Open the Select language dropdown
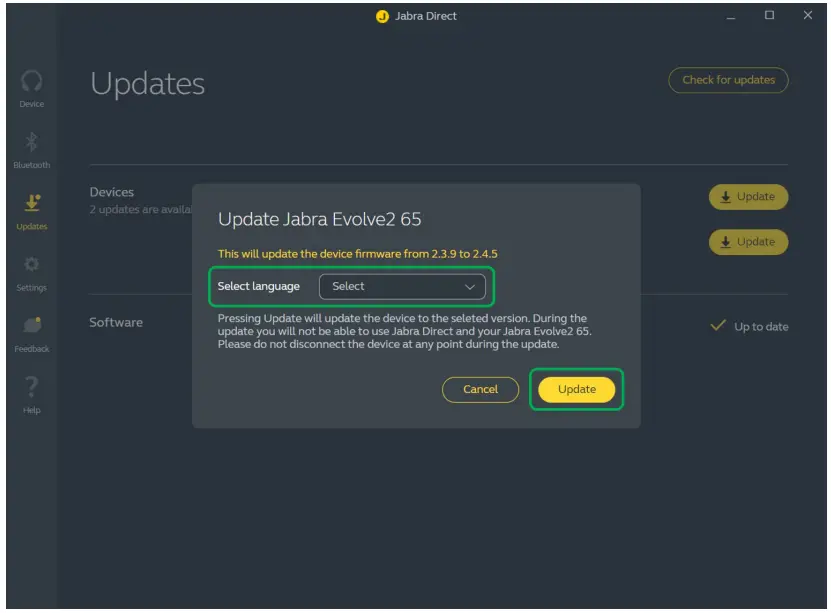This screenshot has width=831, height=613. [x=399, y=287]
